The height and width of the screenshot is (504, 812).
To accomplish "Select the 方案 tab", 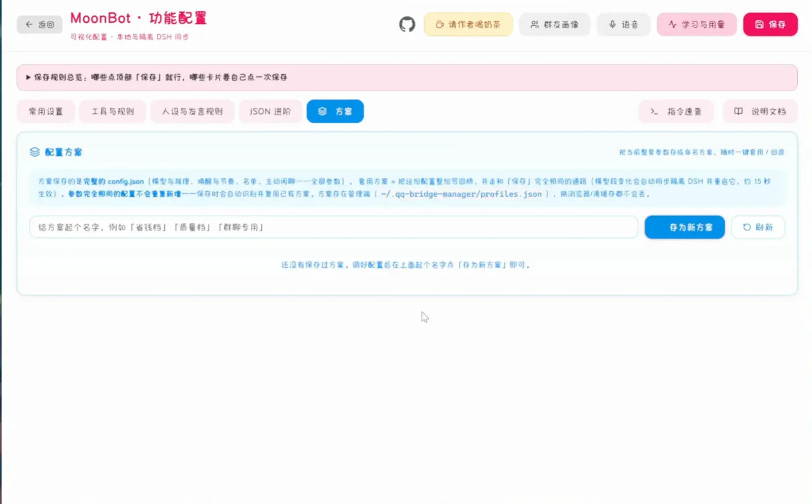I will [335, 112].
